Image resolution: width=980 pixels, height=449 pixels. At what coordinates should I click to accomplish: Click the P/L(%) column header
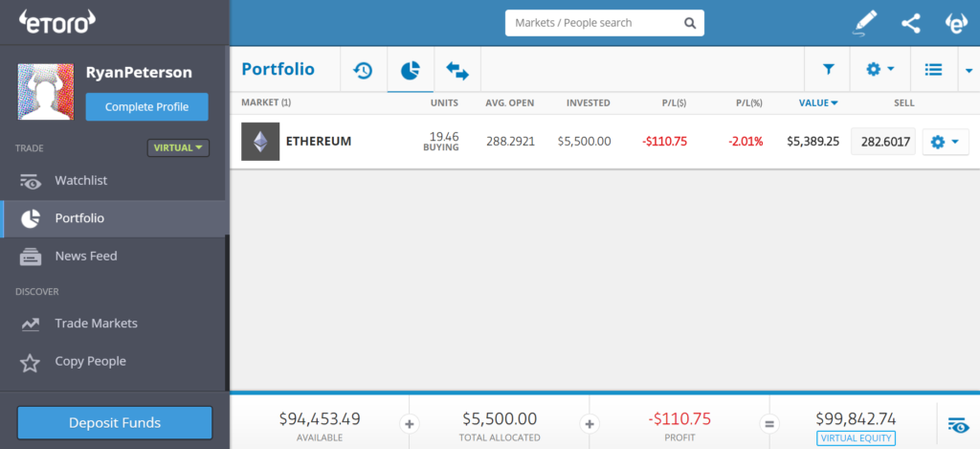pyautogui.click(x=749, y=102)
